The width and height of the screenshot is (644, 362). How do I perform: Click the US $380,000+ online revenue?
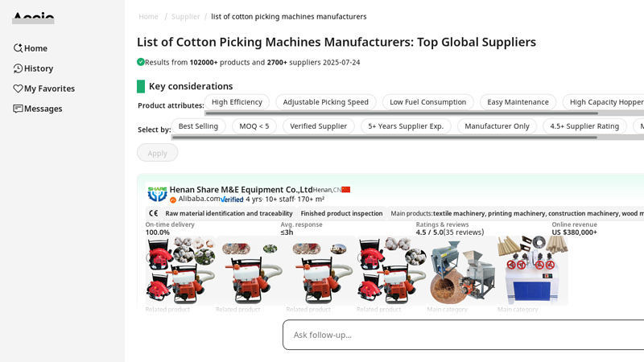[574, 232]
